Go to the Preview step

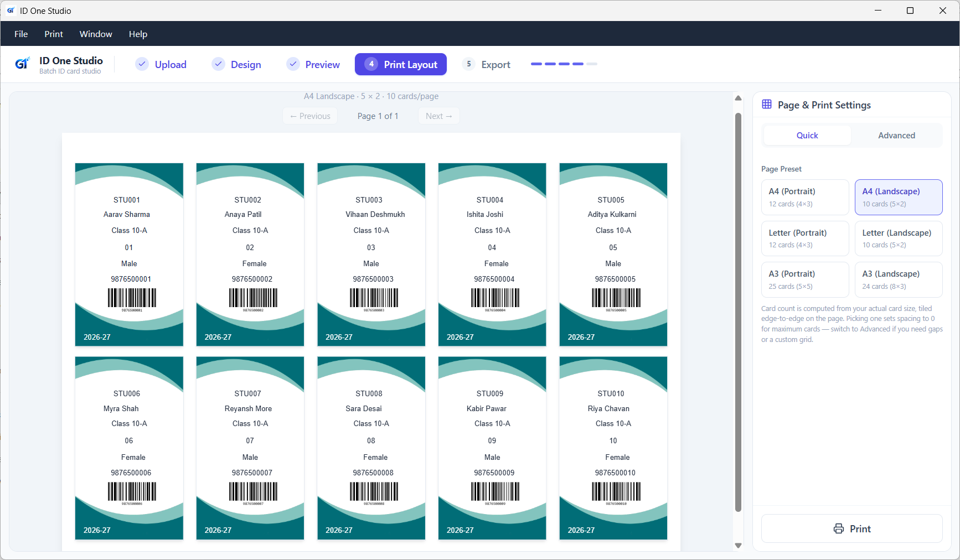313,64
